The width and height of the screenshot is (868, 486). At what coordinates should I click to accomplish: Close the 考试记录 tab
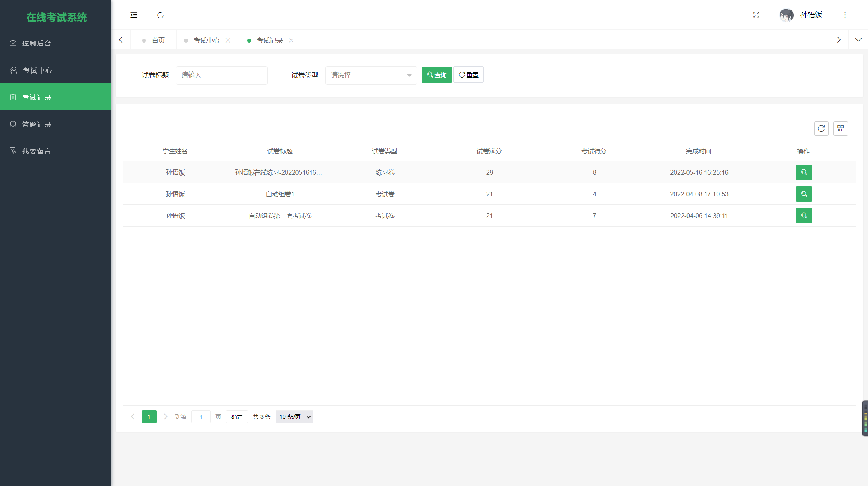292,40
